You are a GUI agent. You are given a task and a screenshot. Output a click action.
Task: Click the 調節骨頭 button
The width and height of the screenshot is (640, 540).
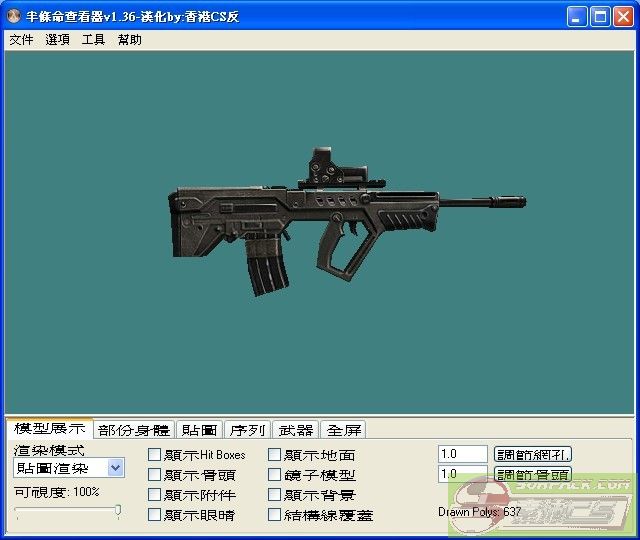(533, 474)
